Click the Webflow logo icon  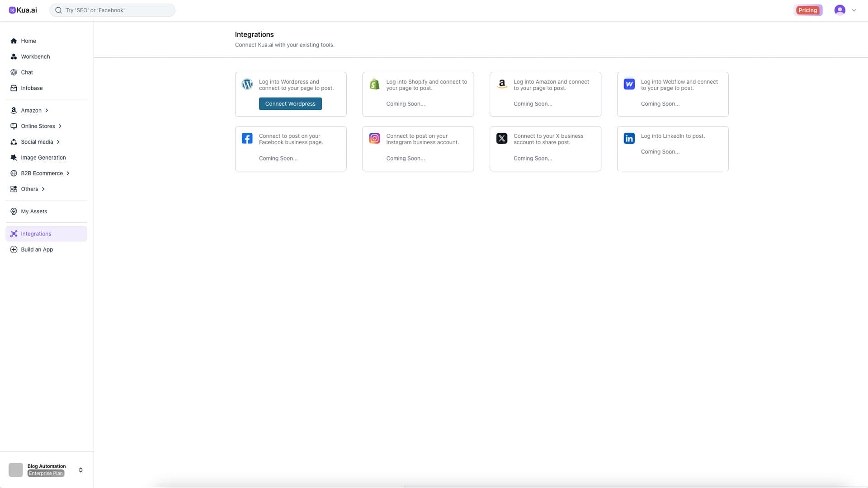[x=629, y=84]
